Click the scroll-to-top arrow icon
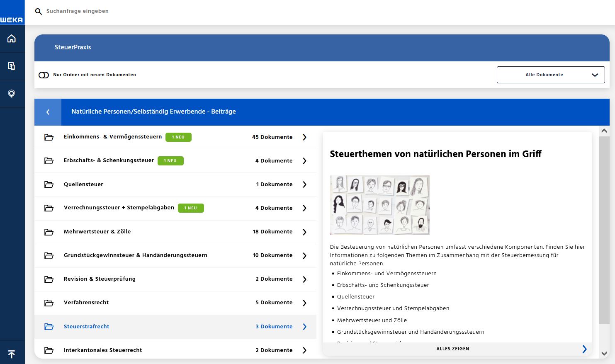615x364 pixels. click(12, 354)
